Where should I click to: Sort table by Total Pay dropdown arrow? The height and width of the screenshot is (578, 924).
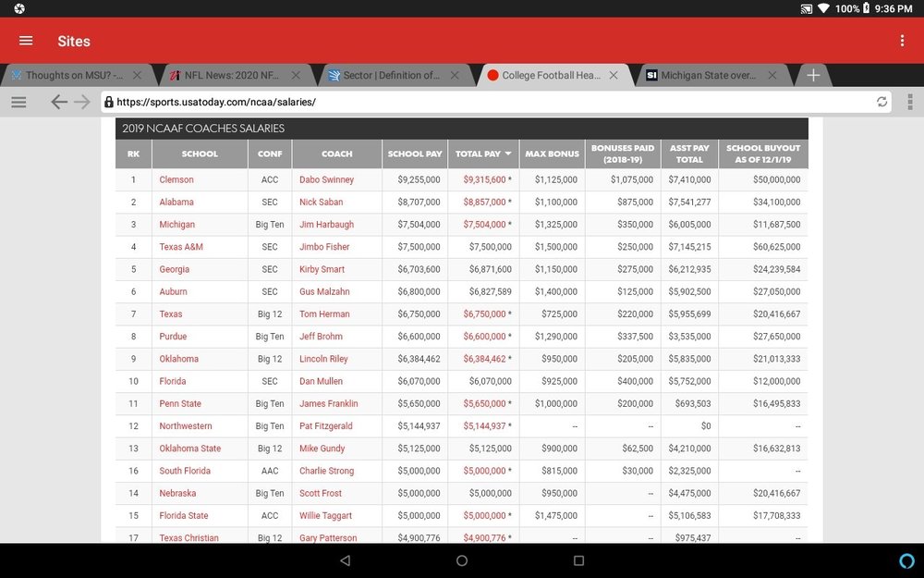point(508,154)
